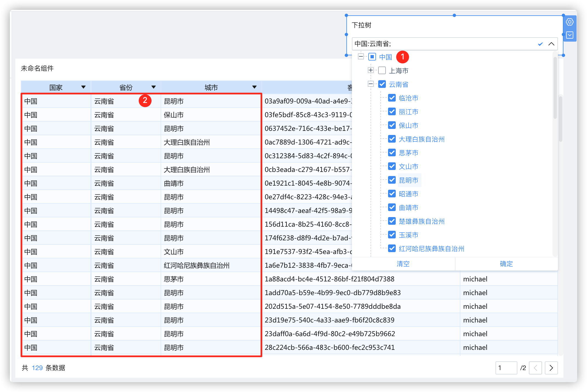Image resolution: width=587 pixels, height=392 pixels.
Task: Click the dropdown widget icon below gear
Action: tap(570, 35)
